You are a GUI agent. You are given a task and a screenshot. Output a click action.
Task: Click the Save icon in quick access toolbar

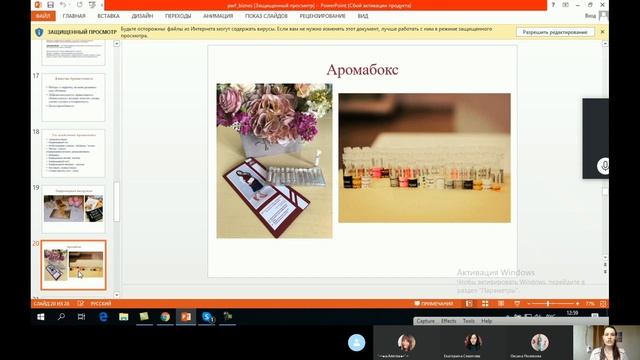tap(50, 5)
